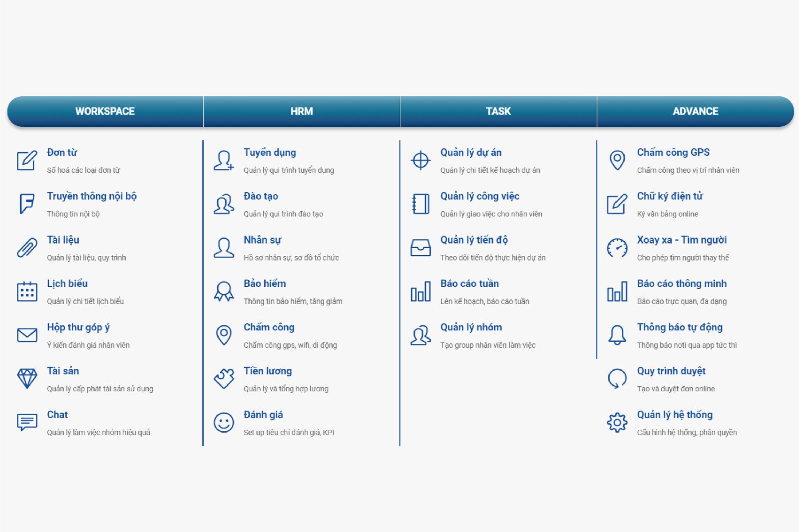Open the Tiền lương link

point(268,371)
